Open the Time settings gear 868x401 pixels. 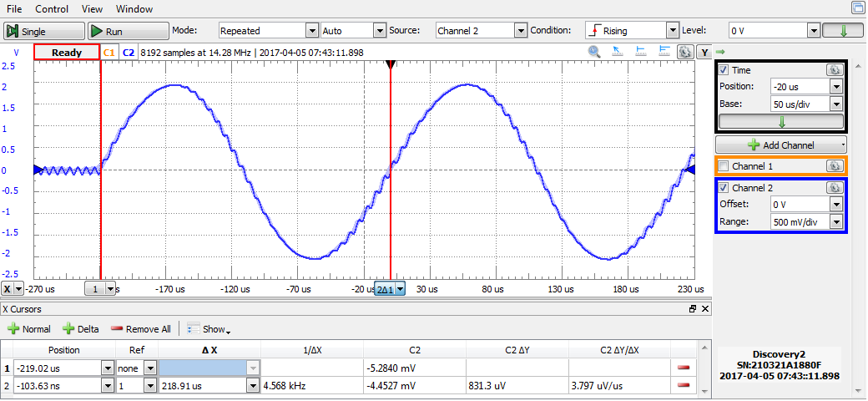[x=835, y=70]
